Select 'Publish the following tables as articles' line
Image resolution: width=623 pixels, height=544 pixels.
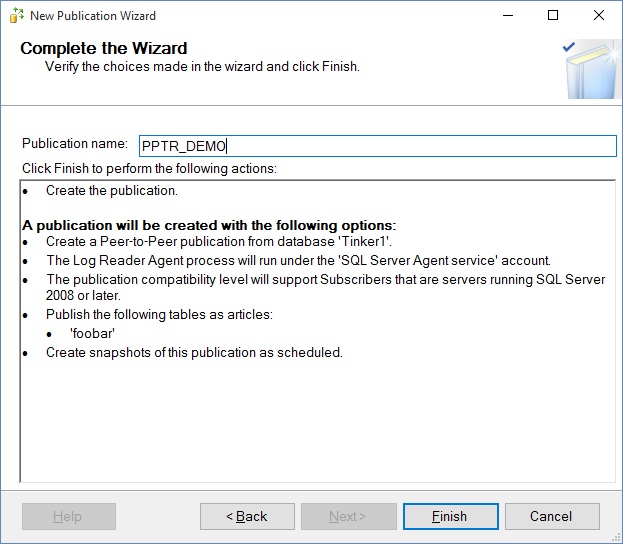tap(159, 315)
